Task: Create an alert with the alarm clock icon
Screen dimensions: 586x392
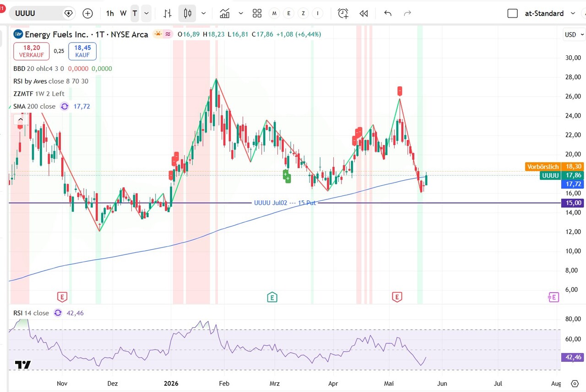Action: (343, 13)
